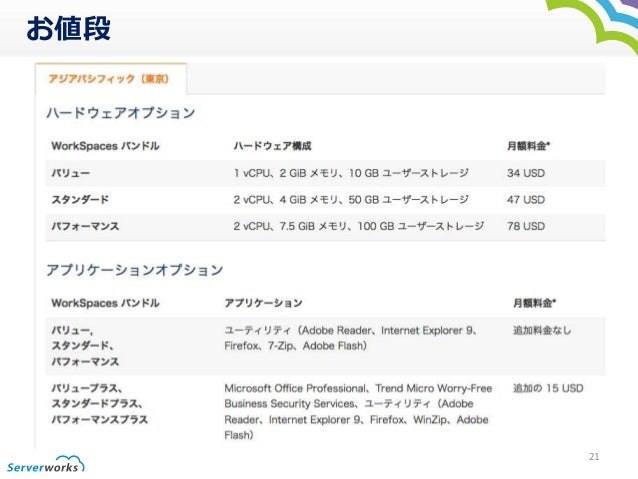Click the バリュープラス bundle name
Image resolution: width=638 pixels, height=479 pixels.
[x=87, y=388]
